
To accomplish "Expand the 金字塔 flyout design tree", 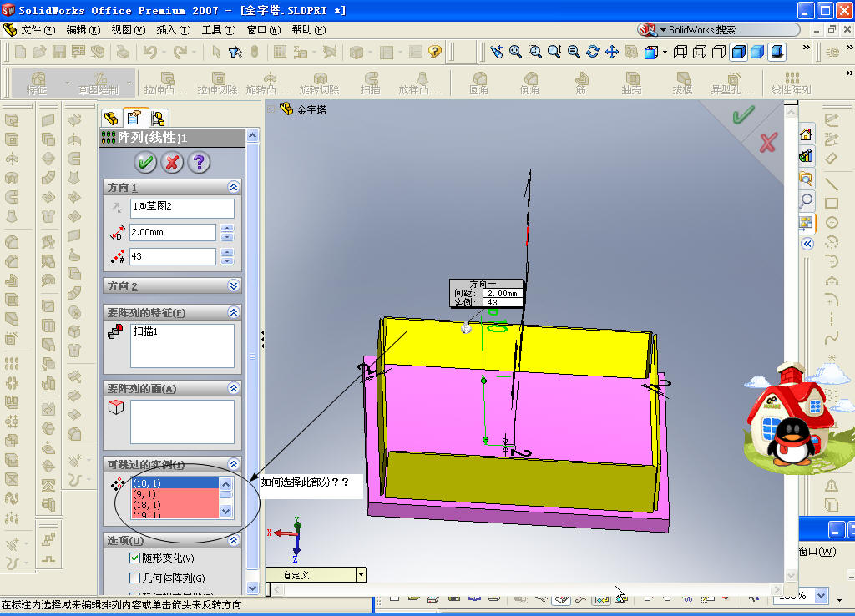I will click(271, 109).
